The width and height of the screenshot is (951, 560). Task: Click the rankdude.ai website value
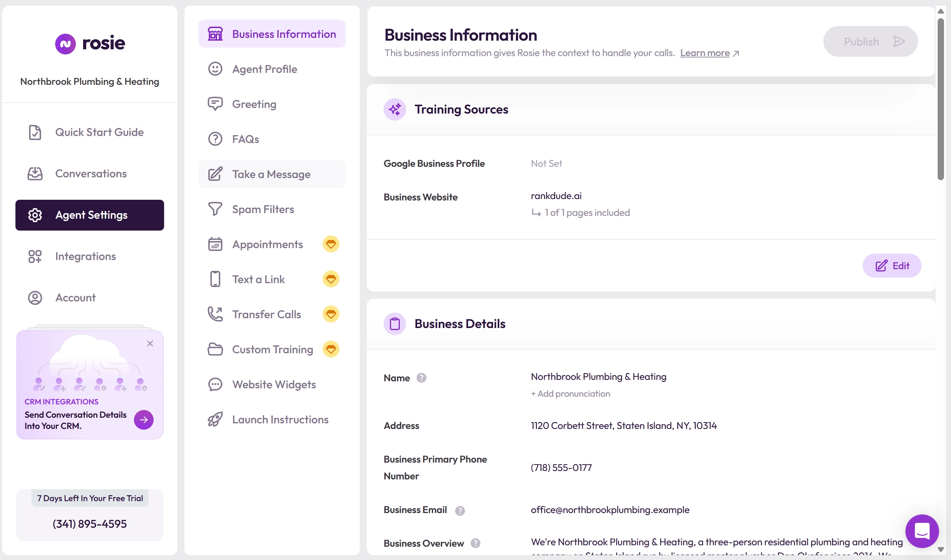tap(556, 196)
